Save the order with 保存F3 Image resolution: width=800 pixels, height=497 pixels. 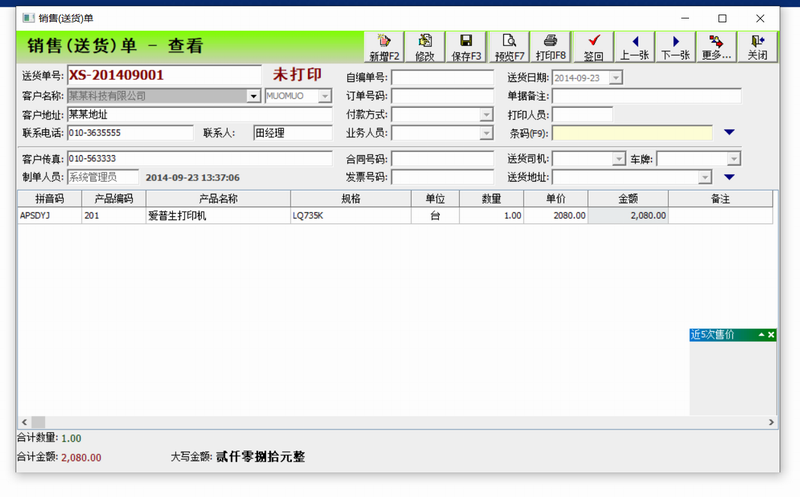click(x=466, y=47)
